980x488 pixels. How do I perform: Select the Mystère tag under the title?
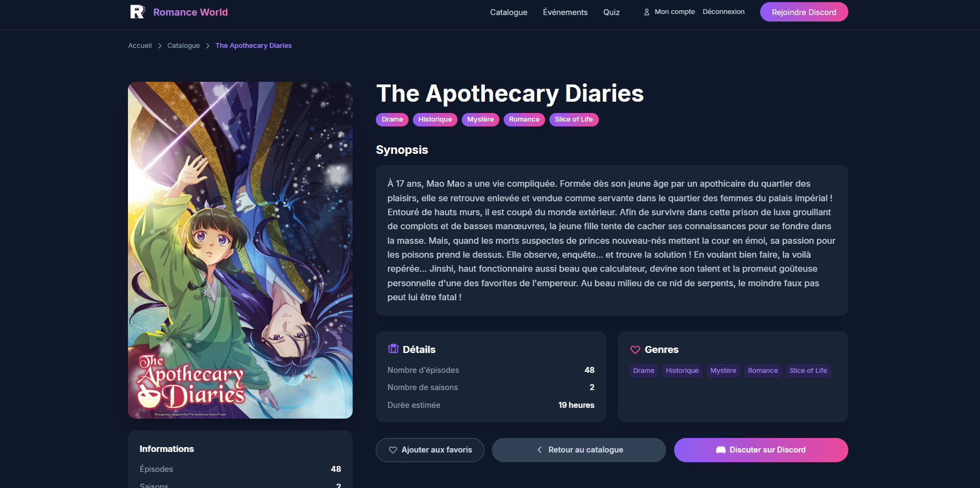(x=480, y=119)
